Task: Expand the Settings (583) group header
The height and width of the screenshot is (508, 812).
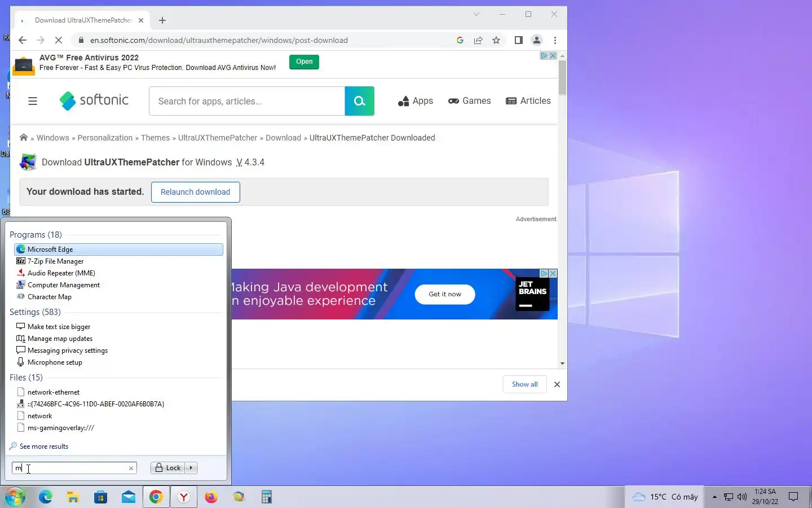Action: [x=35, y=312]
